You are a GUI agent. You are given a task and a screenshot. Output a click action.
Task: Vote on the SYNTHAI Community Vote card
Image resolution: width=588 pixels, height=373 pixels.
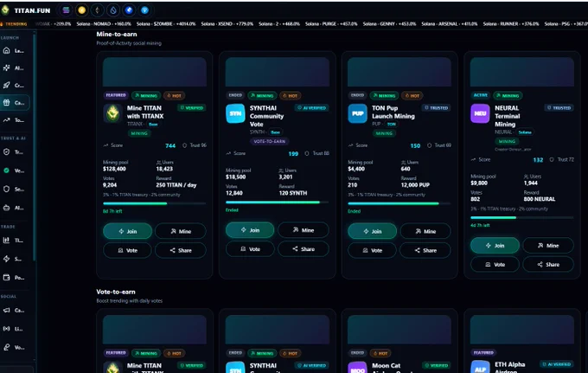click(250, 249)
